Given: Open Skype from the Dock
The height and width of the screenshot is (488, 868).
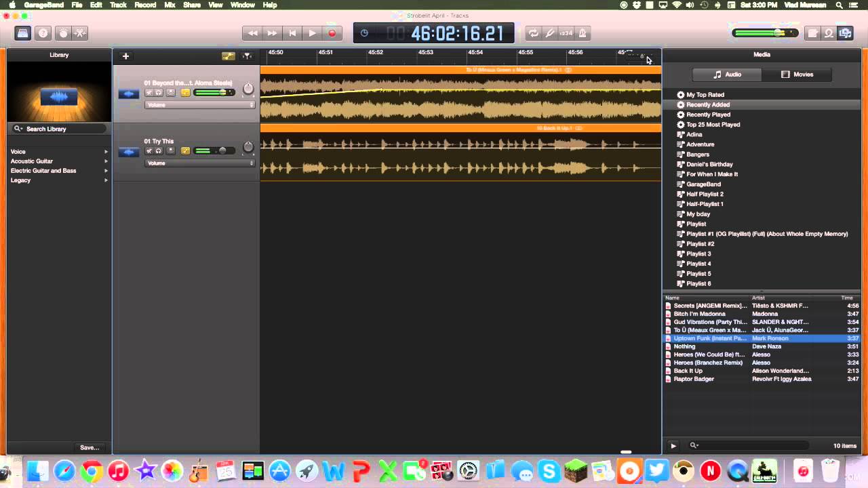Looking at the screenshot, I should (549, 471).
